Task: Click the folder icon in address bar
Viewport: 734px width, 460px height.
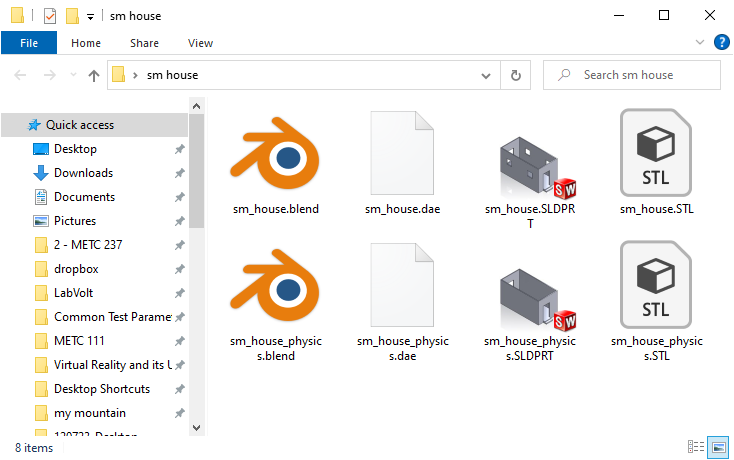Action: point(118,75)
